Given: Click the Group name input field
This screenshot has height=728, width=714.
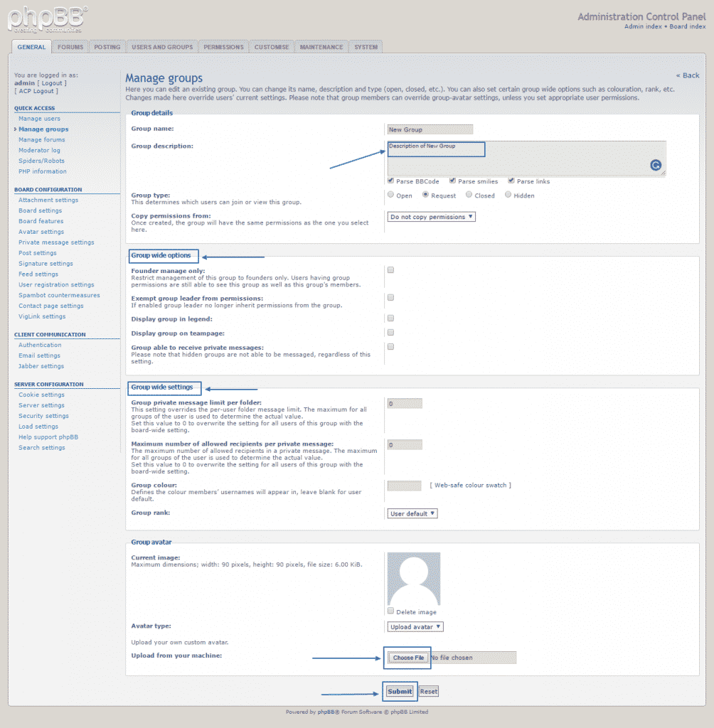Looking at the screenshot, I should point(430,129).
